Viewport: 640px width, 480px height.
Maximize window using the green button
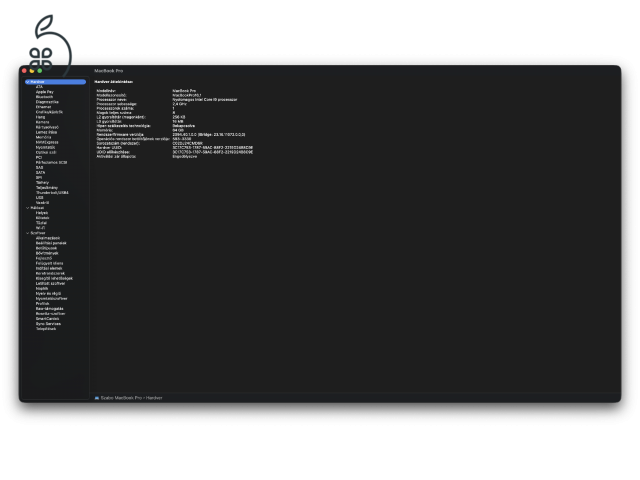point(40,71)
